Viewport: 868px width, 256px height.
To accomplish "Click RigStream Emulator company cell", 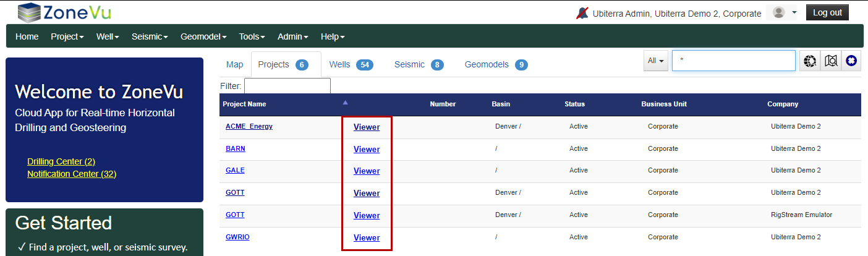I will click(x=801, y=215).
